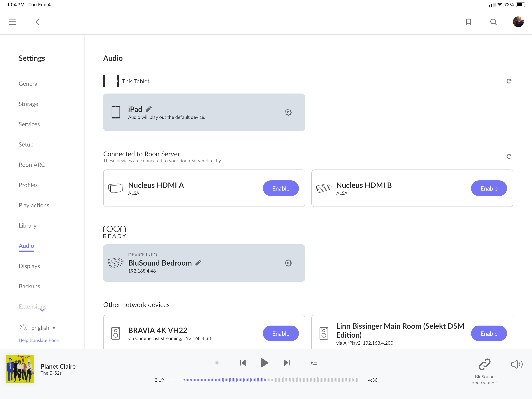Open BluSound Bedroom + 1 zone link
Image resolution: width=532 pixels, height=399 pixels.
[484, 371]
